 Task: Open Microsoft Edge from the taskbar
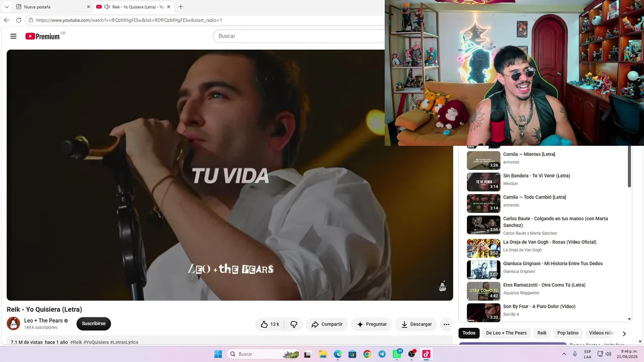(x=338, y=354)
